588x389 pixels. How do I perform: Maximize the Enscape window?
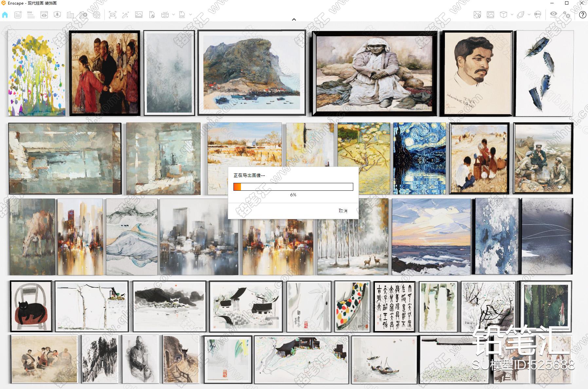point(567,3)
